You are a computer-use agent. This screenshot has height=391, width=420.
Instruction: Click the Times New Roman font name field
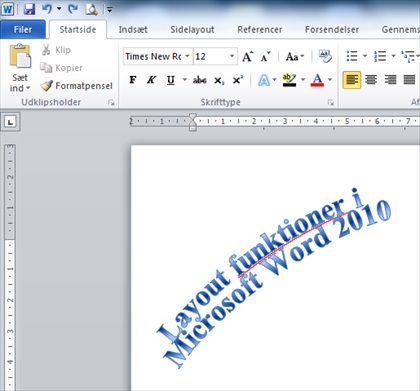coord(154,56)
